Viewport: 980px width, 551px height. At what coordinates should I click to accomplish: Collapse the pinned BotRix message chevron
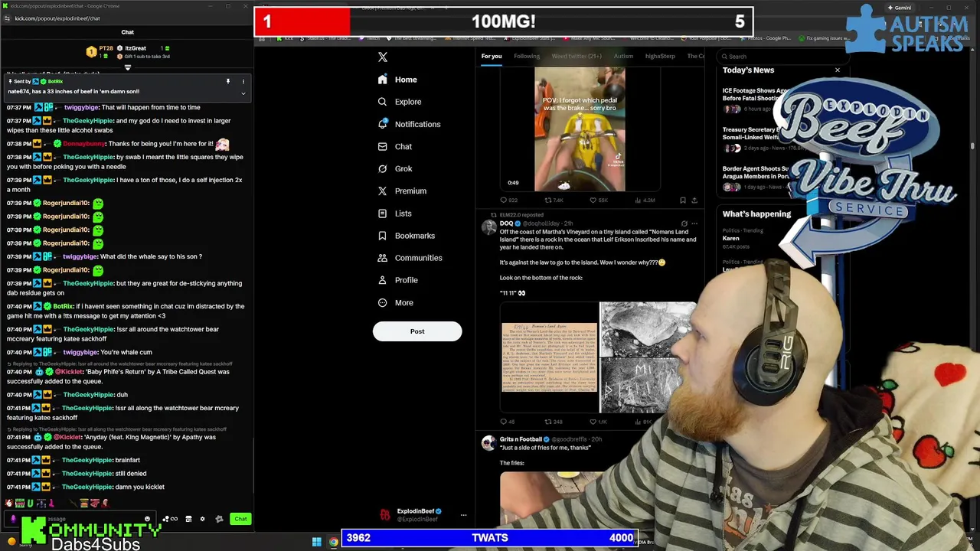click(243, 93)
